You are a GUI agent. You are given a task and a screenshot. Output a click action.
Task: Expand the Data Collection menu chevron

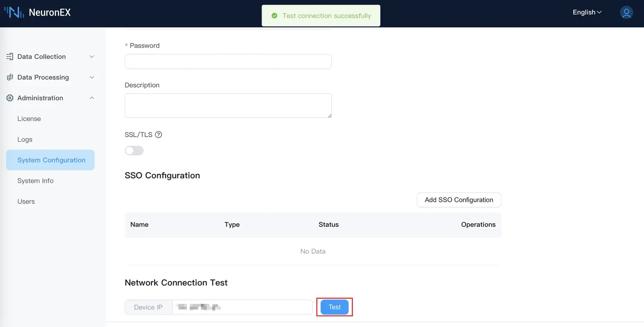92,57
